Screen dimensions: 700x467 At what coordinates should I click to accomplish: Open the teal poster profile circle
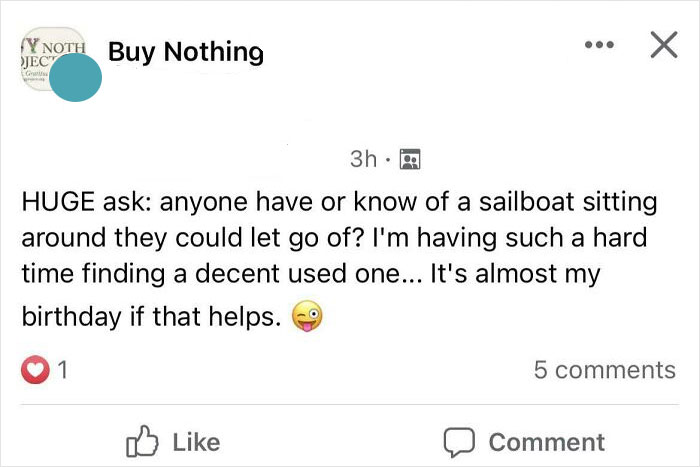75,78
